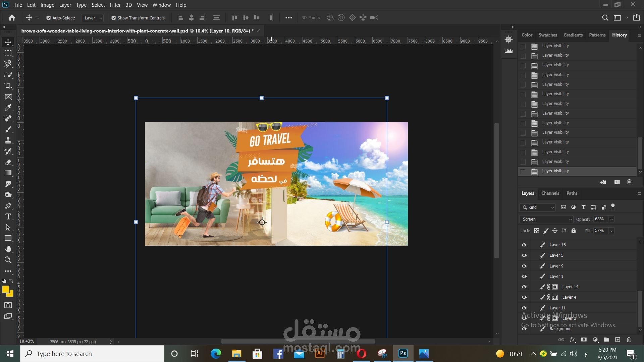The height and width of the screenshot is (362, 644).
Task: Expand the Opacity value dropdown arrow
Action: (x=611, y=219)
